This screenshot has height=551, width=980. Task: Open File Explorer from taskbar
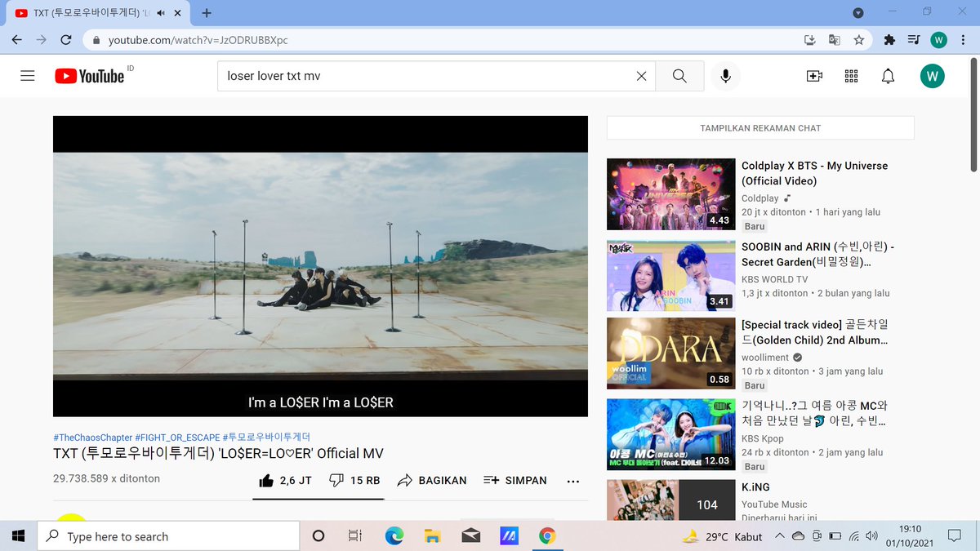click(x=433, y=535)
